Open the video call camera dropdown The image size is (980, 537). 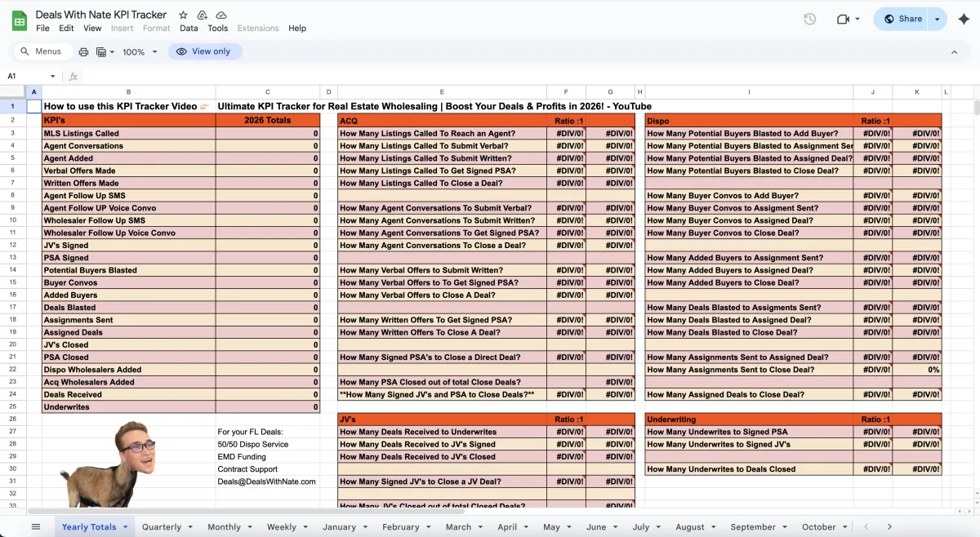[848, 19]
